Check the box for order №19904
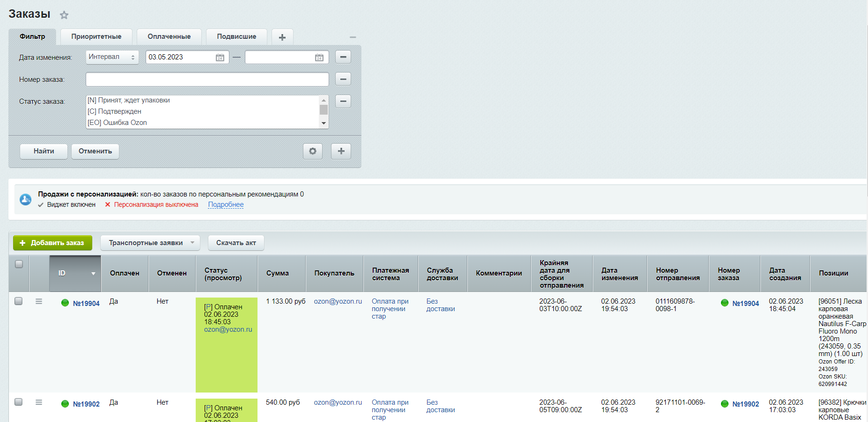Image resolution: width=868 pixels, height=422 pixels. pyautogui.click(x=19, y=301)
